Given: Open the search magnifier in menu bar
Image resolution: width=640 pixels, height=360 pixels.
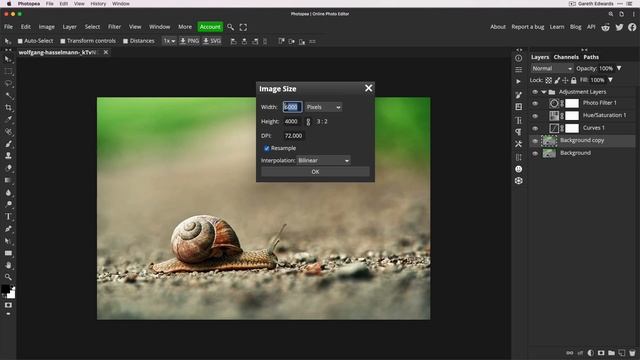Looking at the screenshot, I should pos(231,27).
